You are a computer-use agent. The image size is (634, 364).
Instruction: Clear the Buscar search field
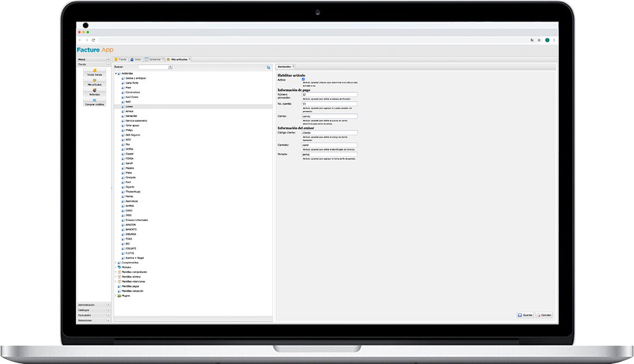170,67
